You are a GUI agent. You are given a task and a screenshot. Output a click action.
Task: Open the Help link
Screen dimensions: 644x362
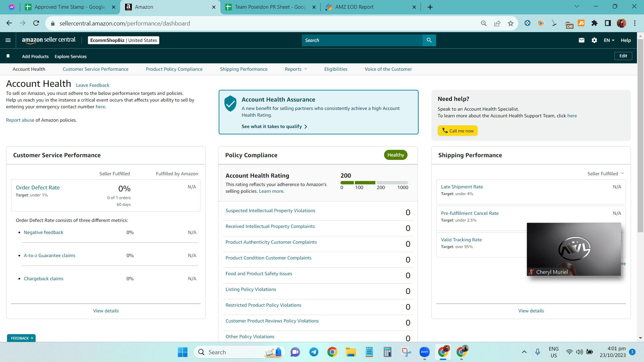click(626, 40)
